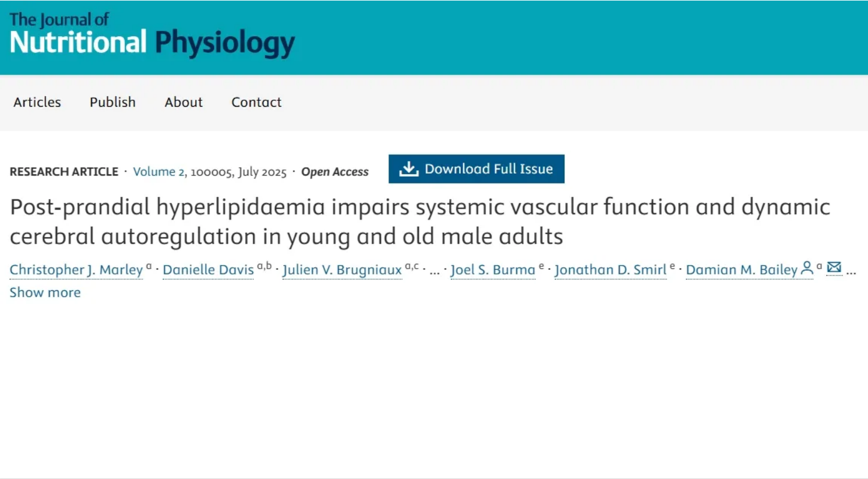Open the Publish menu item

[x=112, y=102]
